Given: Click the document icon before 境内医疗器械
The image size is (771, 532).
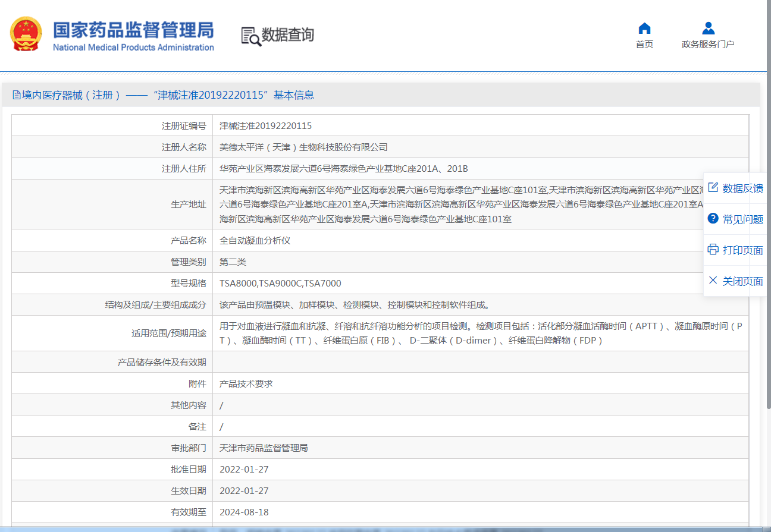Looking at the screenshot, I should coord(16,95).
